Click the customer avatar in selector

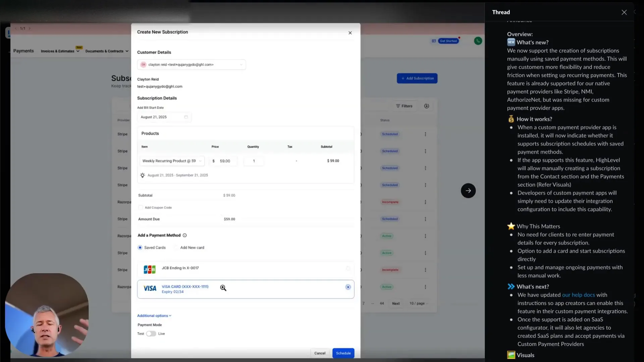tap(143, 65)
